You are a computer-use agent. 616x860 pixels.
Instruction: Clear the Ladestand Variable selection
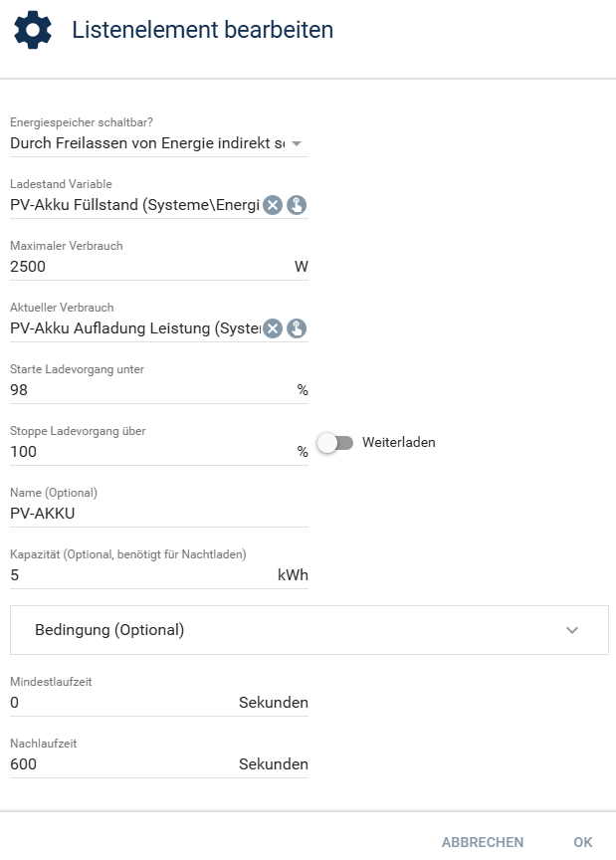click(x=273, y=205)
